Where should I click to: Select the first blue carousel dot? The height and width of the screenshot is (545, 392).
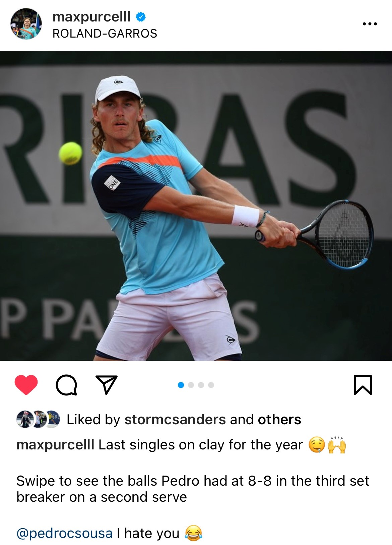pyautogui.click(x=181, y=385)
